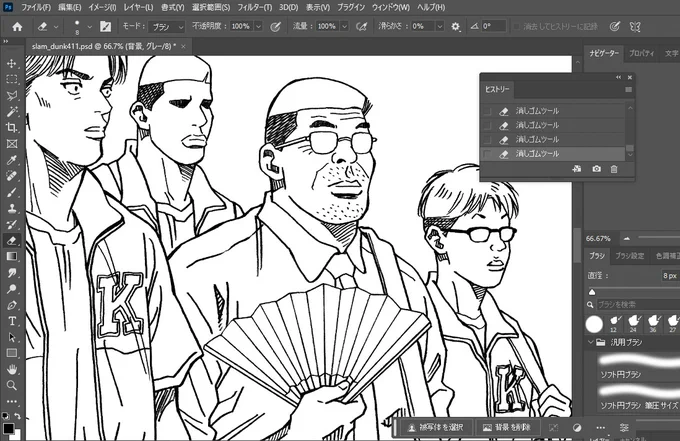Set history brush source on third 消しゴムツール state

point(487,140)
